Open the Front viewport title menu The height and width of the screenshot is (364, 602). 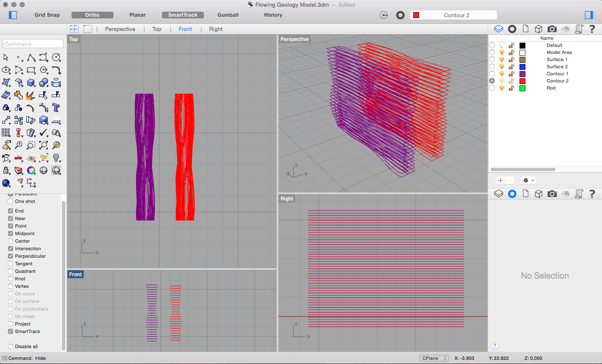pyautogui.click(x=75, y=274)
